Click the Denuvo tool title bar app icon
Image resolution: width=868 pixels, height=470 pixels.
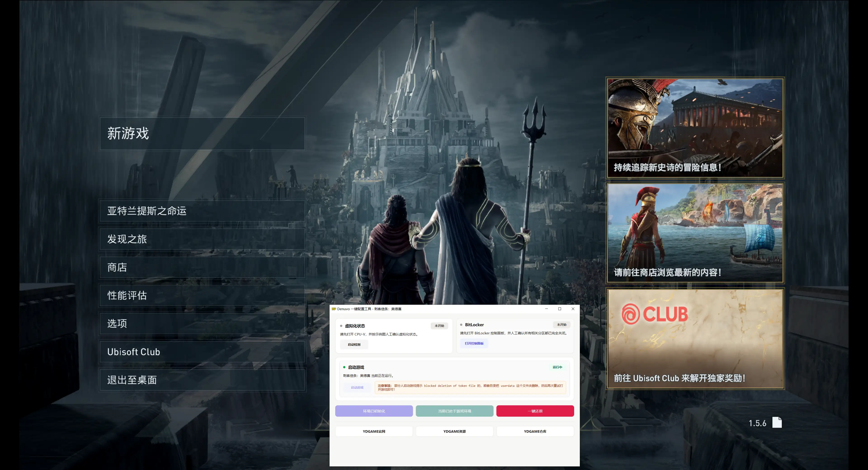tap(334, 309)
